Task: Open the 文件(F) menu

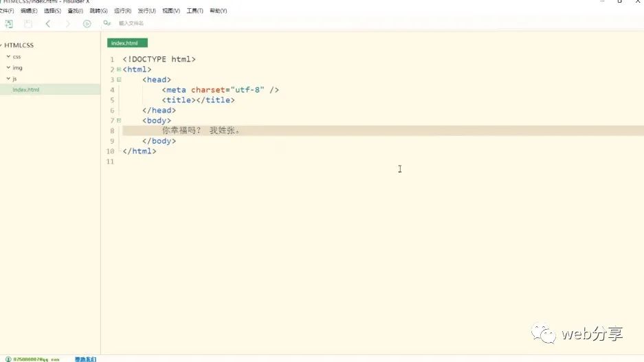Action: pos(7,11)
